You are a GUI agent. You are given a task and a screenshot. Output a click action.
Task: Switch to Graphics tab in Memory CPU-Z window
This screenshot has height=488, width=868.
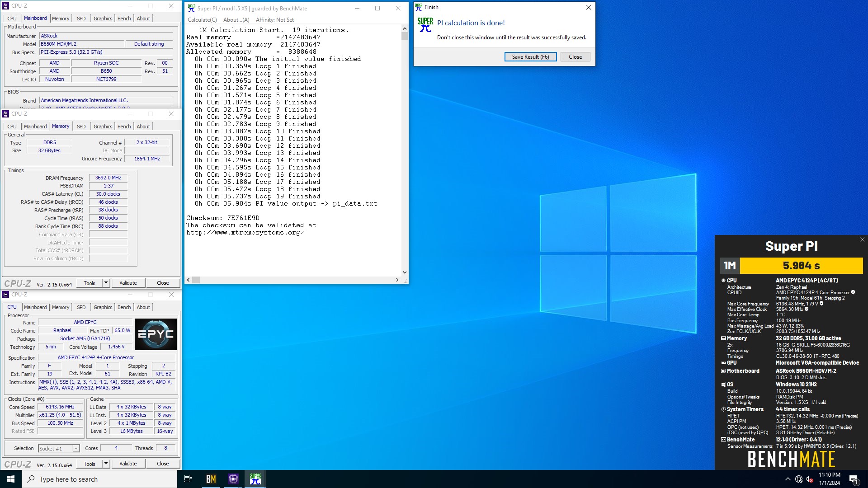tap(103, 127)
